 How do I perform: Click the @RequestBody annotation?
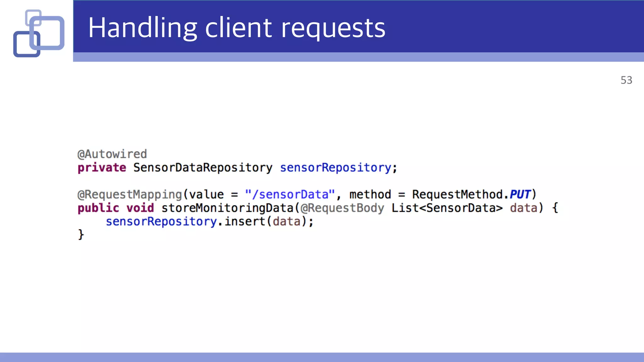click(x=342, y=208)
